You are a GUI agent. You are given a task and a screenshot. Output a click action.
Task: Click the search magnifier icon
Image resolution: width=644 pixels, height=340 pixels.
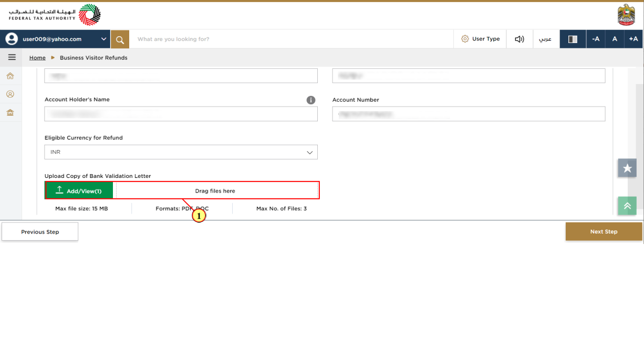[120, 39]
